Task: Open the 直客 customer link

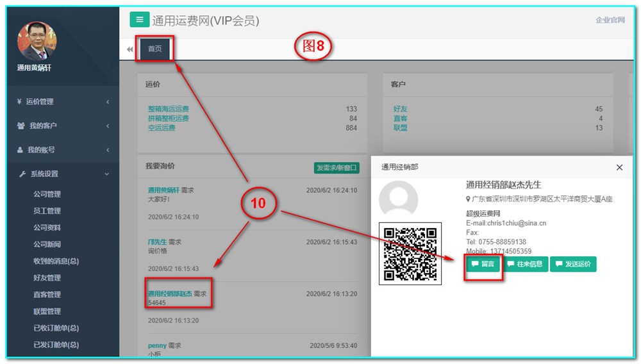Action: tap(400, 118)
